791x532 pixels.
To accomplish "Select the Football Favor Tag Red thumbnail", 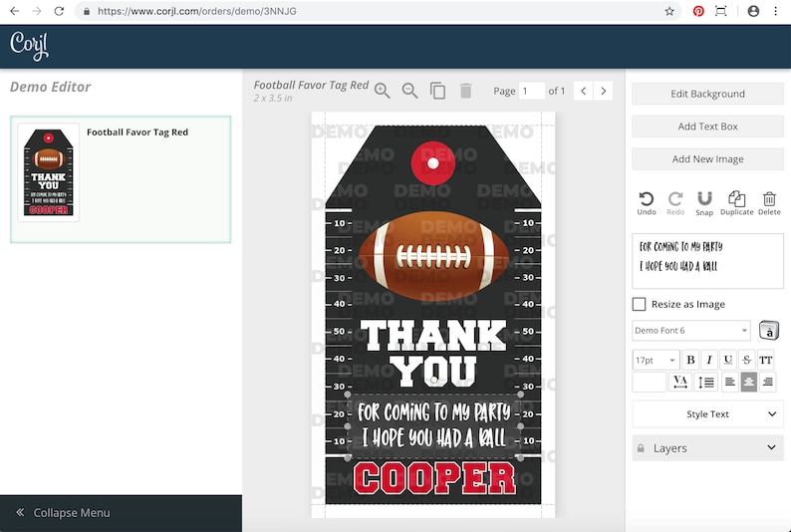I will [x=49, y=172].
